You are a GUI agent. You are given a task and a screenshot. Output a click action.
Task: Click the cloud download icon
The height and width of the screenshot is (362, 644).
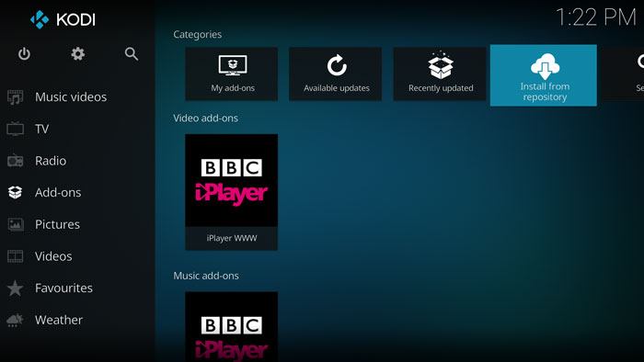tap(545, 66)
